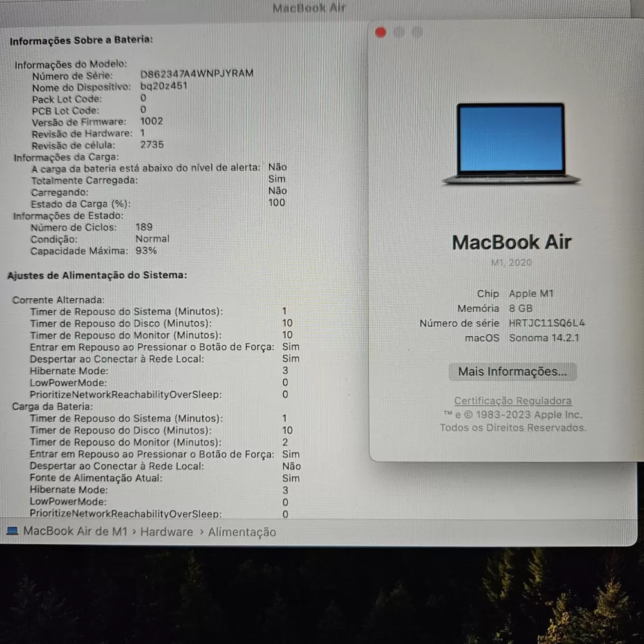Click the 'Carga da Bateria:' label
The image size is (644, 644).
52,406
